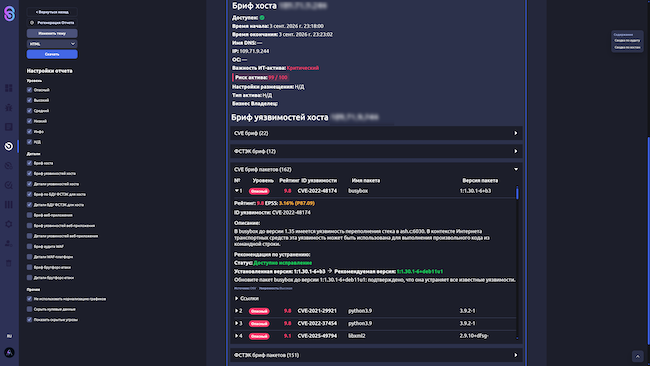Enable Детали WAF платформ checkbox

(29, 257)
